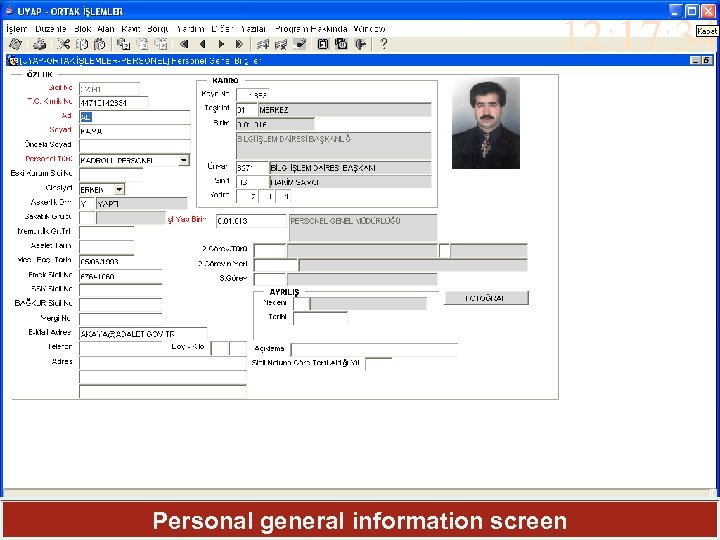Jump to last record with double-right arrow

coord(239,44)
